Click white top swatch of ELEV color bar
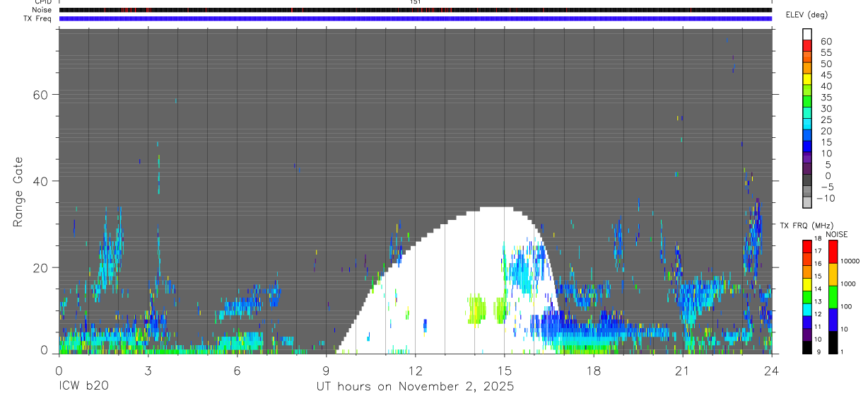 (807, 34)
